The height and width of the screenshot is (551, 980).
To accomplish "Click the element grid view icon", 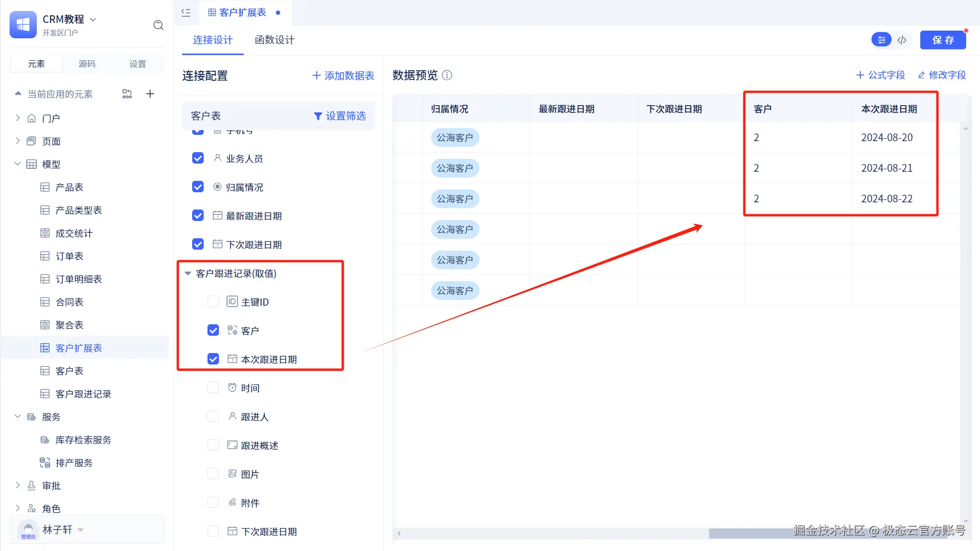I will (127, 94).
